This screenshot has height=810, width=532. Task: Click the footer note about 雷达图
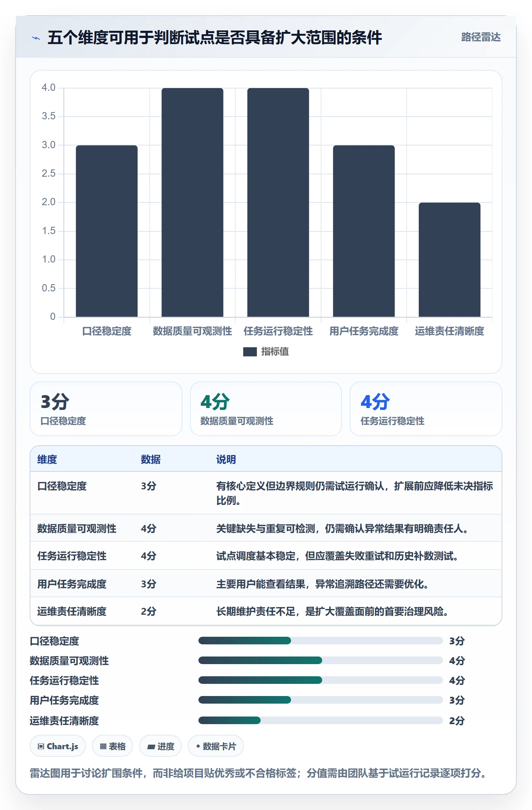click(259, 773)
